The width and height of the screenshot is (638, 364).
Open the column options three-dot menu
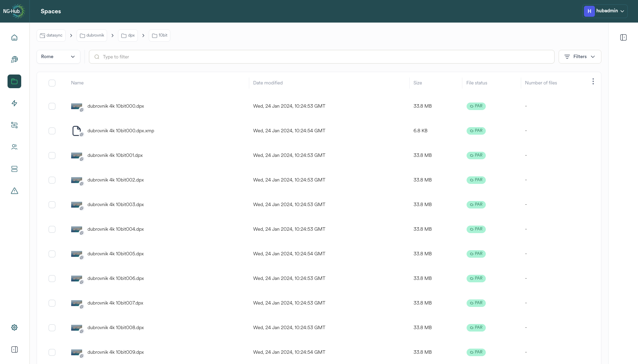point(593,81)
